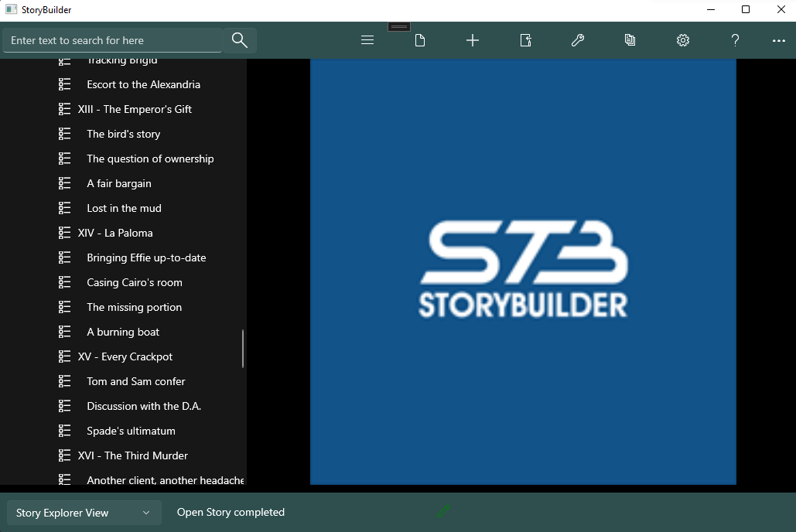Open the Story Explorer View dropdown
The width and height of the screenshot is (796, 532).
(x=83, y=512)
